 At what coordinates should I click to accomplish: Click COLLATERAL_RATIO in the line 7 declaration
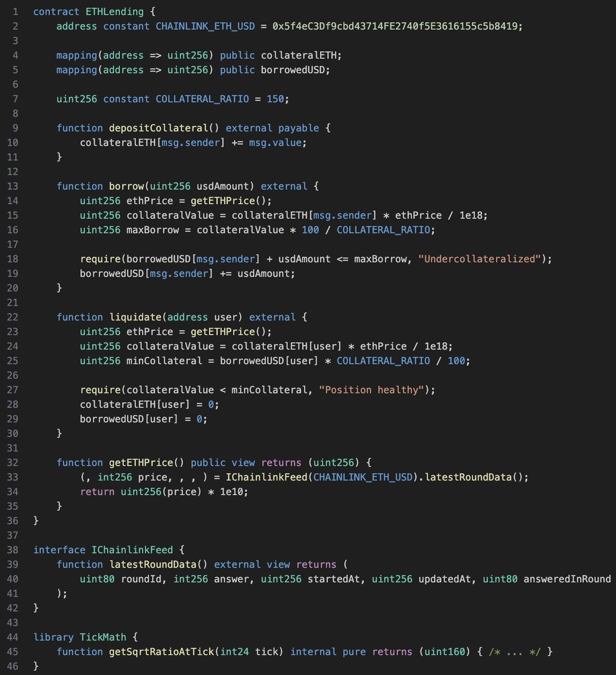[x=203, y=99]
